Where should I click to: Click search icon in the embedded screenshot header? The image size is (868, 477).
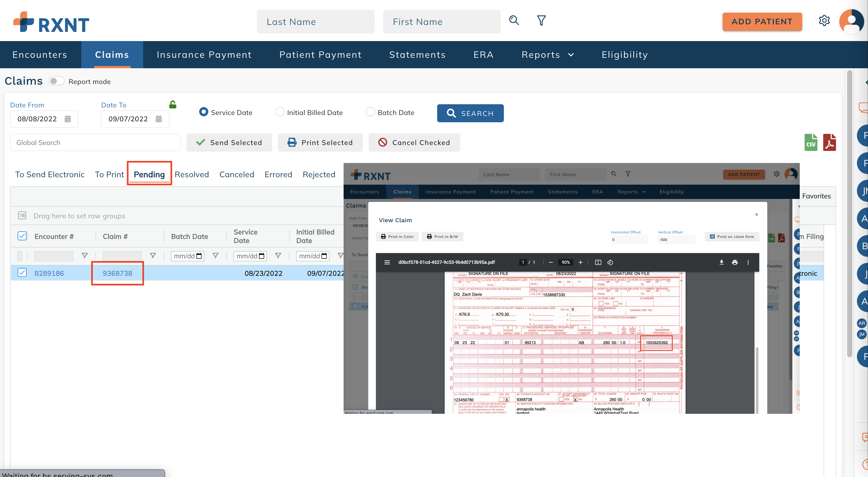(x=614, y=174)
